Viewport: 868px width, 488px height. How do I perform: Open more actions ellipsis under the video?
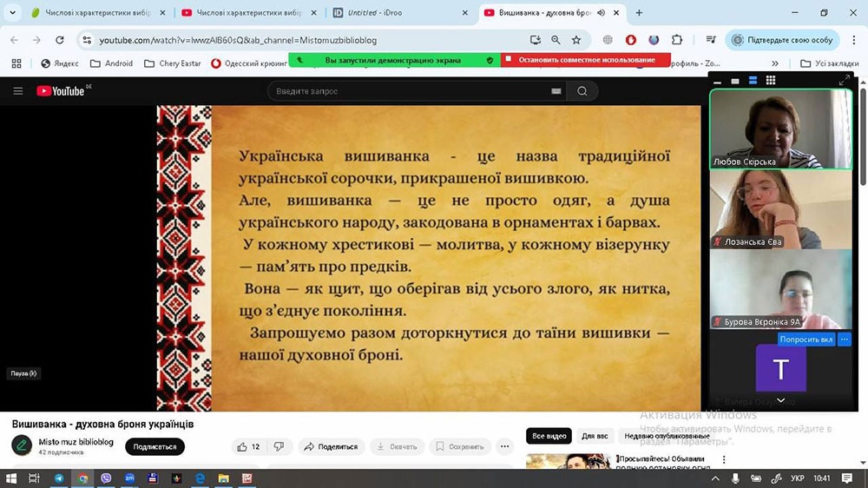click(504, 447)
